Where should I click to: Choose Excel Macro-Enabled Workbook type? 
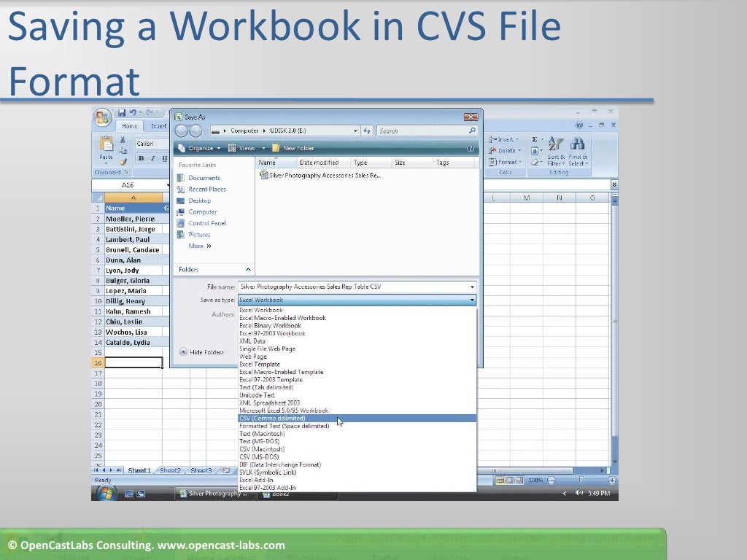[x=357, y=318]
